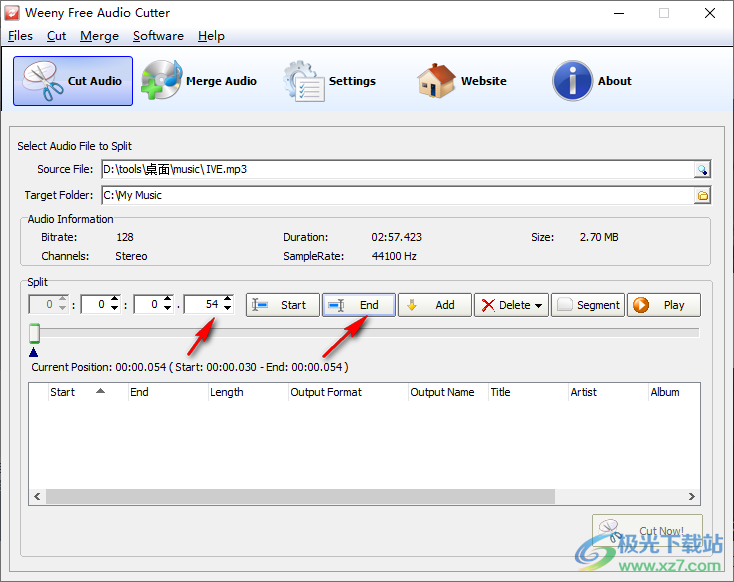Click the Source File path field
The width and height of the screenshot is (734, 582).
[x=395, y=170]
